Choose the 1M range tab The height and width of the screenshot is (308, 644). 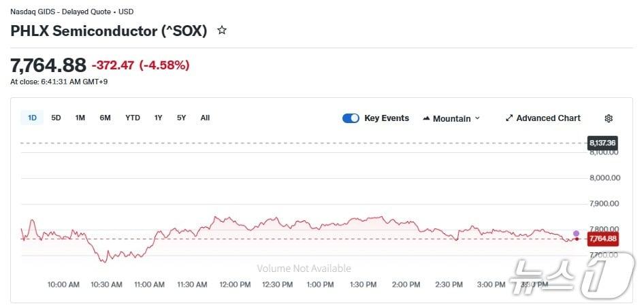pyautogui.click(x=80, y=118)
